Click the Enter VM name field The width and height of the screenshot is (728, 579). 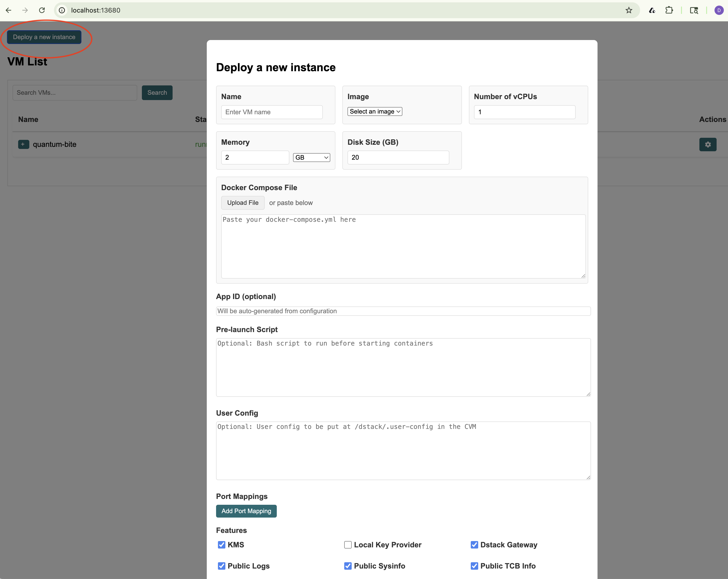271,112
